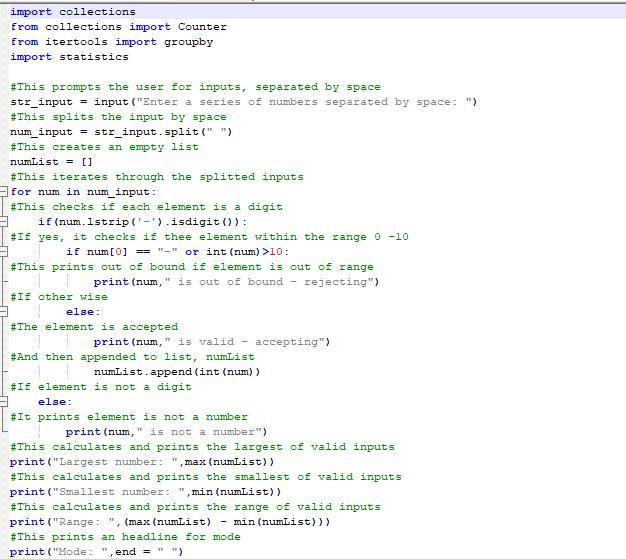Click the comment '#This calculates and prints the smallest of valid inputs'
The height and width of the screenshot is (559, 626).
pyautogui.click(x=206, y=477)
